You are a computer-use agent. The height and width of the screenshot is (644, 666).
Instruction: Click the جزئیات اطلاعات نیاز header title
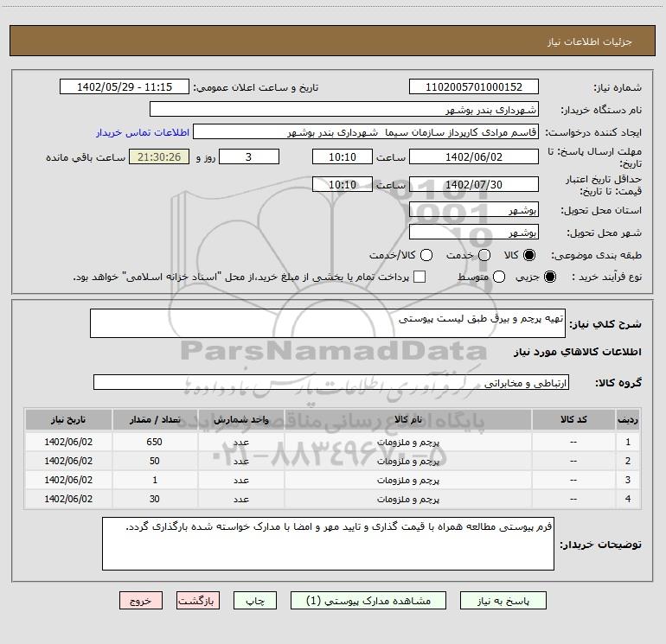[590, 41]
